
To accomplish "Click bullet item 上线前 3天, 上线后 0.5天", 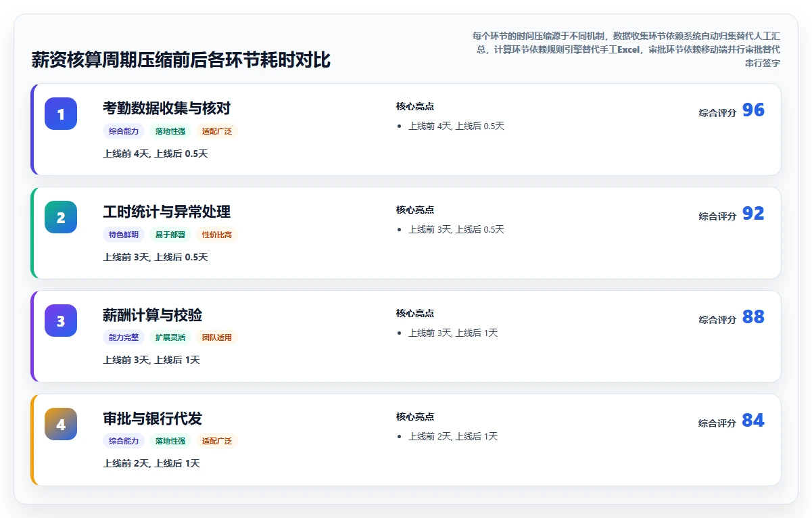I will pos(456,229).
